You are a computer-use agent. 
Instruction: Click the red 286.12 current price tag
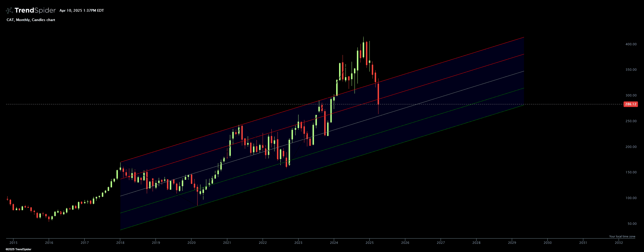[631, 104]
